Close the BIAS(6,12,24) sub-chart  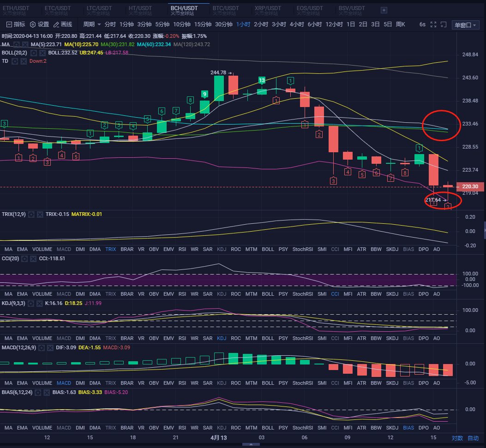click(x=47, y=393)
